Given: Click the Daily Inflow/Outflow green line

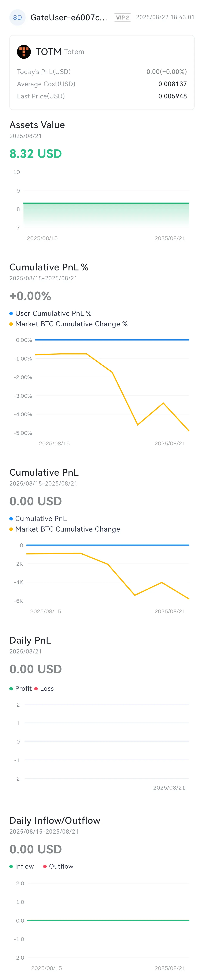Looking at the screenshot, I should coord(108,920).
